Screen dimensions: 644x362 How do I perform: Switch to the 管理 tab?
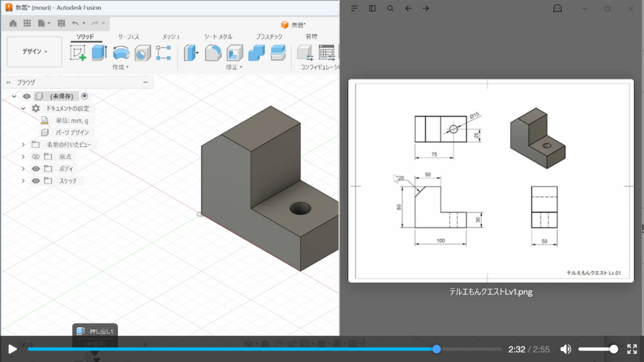click(311, 37)
